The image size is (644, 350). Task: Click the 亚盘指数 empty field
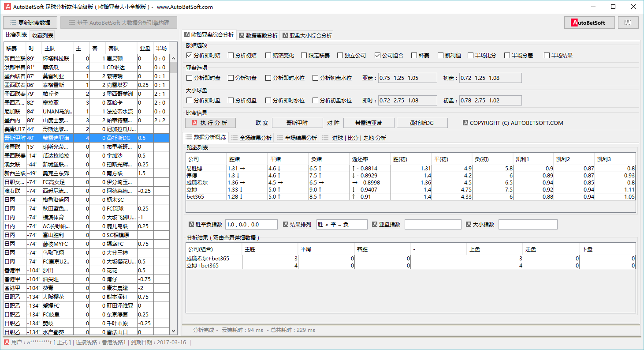(x=433, y=224)
